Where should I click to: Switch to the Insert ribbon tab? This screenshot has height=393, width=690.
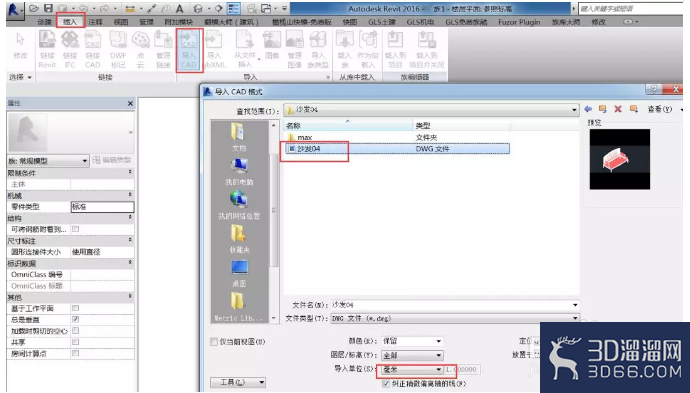70,22
